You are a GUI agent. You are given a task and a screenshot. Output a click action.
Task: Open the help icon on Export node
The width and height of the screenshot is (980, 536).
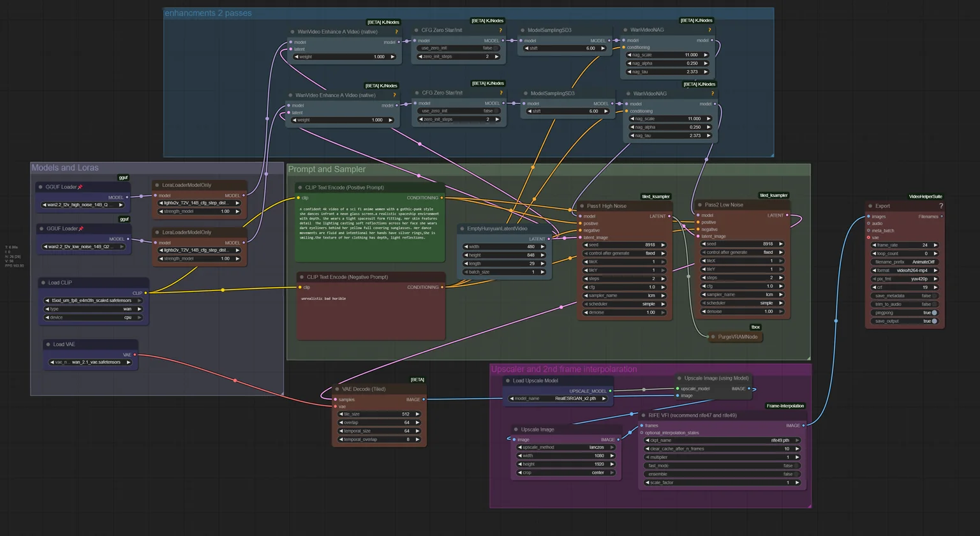click(940, 205)
